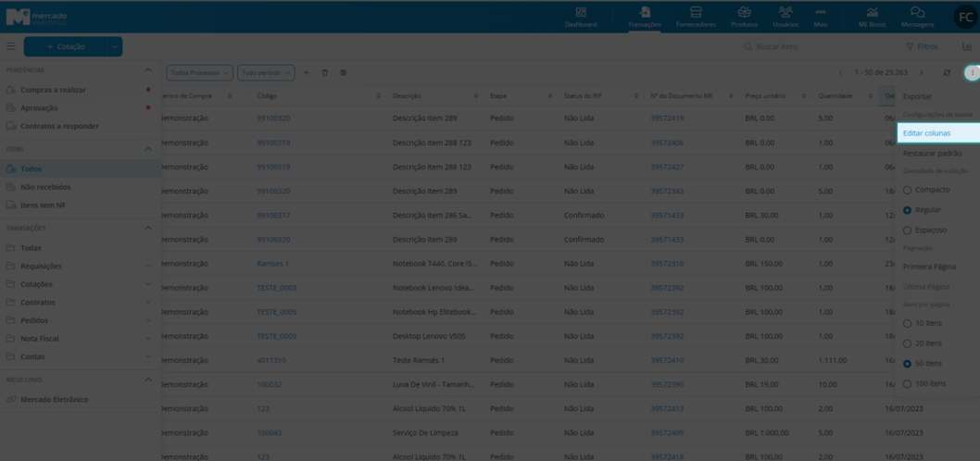
Task: Expand the Cotações folder
Action: click(148, 284)
